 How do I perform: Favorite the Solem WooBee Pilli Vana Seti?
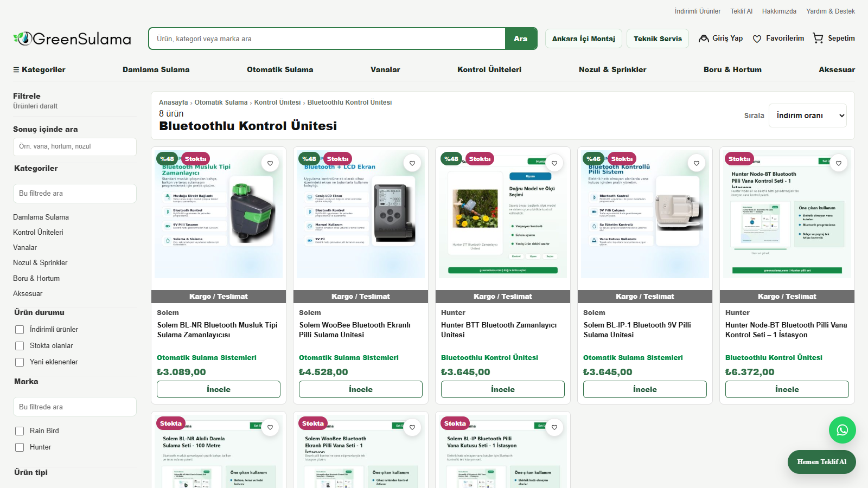[412, 427]
